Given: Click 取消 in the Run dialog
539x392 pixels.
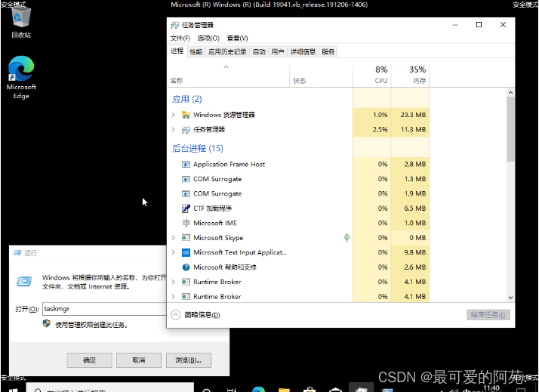Looking at the screenshot, I should pyautogui.click(x=139, y=360).
